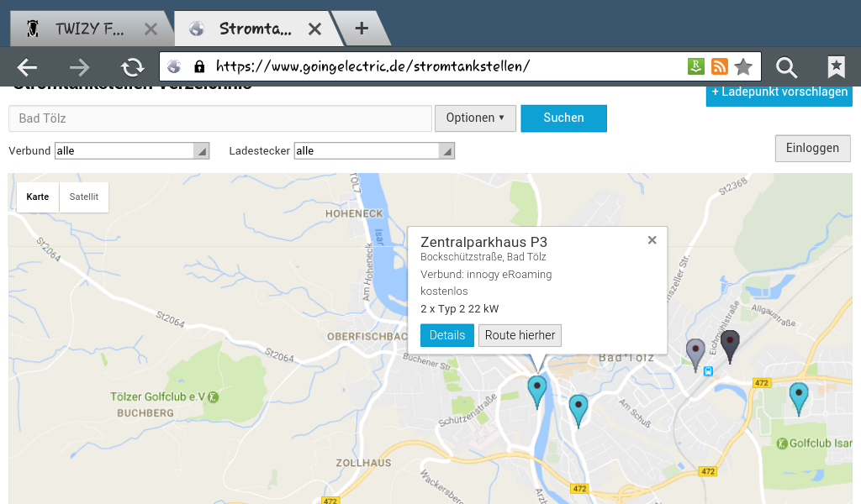This screenshot has width=861, height=504.
Task: Click the Details button in popup
Action: pyautogui.click(x=446, y=335)
